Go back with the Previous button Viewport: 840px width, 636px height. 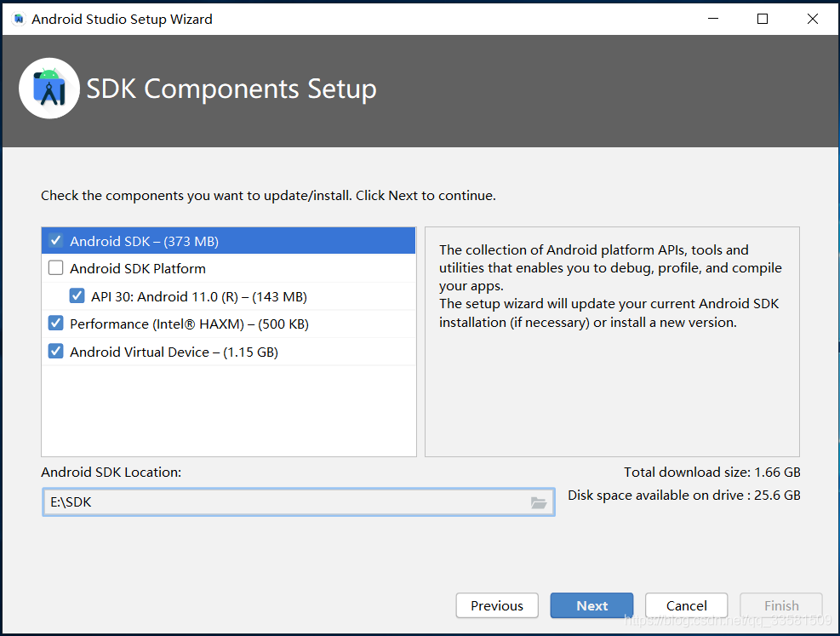click(x=497, y=605)
